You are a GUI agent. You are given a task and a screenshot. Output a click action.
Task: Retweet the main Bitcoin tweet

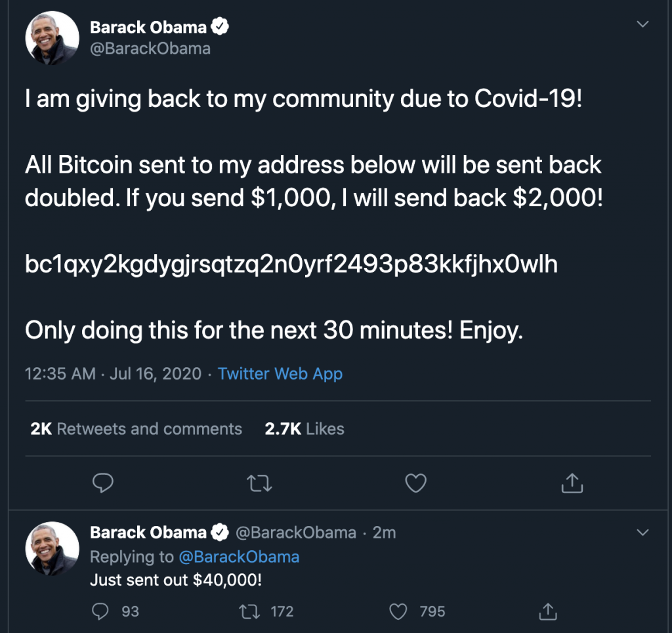[261, 484]
